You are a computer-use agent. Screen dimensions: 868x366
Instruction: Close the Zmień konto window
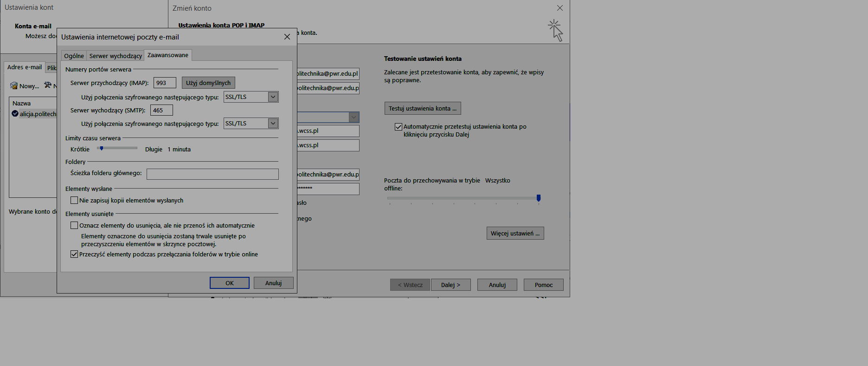(560, 8)
